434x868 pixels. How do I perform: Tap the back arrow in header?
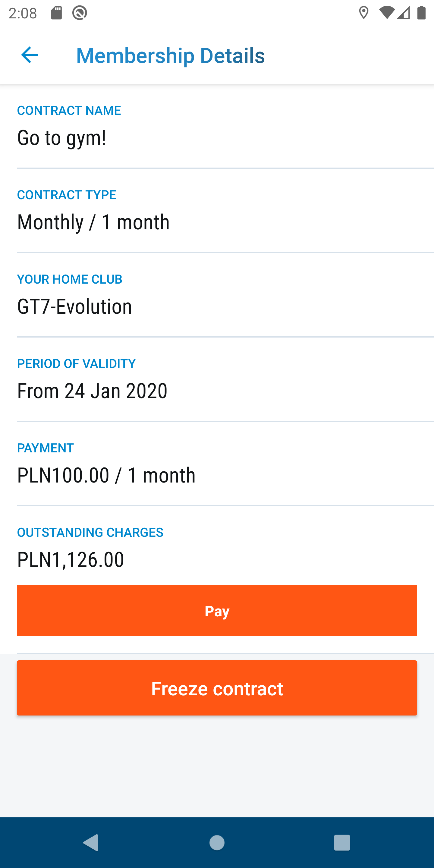click(30, 55)
